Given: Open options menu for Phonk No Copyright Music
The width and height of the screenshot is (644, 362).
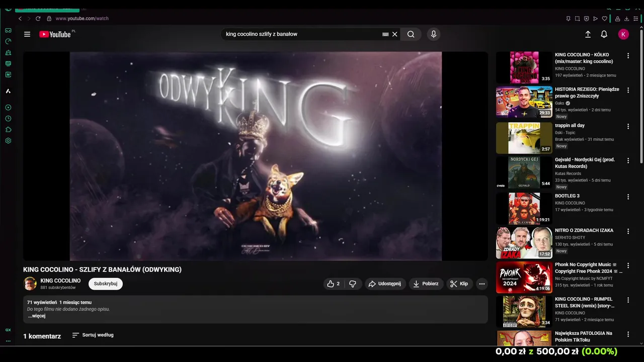Looking at the screenshot, I should click(x=628, y=265).
